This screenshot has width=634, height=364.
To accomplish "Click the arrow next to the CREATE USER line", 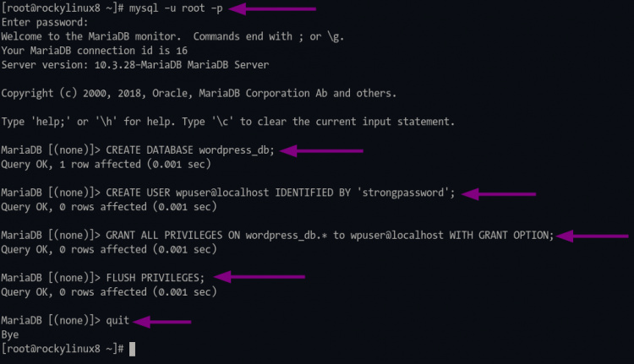I will 499,193.
